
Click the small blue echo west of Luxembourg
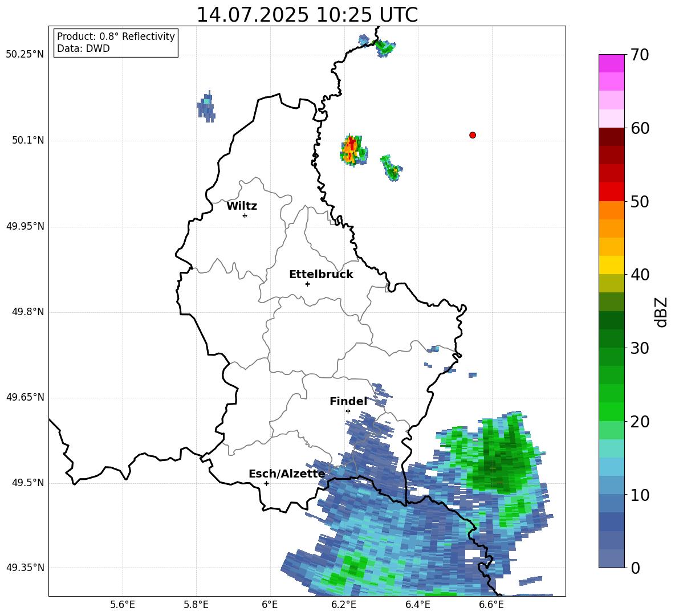pos(206,107)
